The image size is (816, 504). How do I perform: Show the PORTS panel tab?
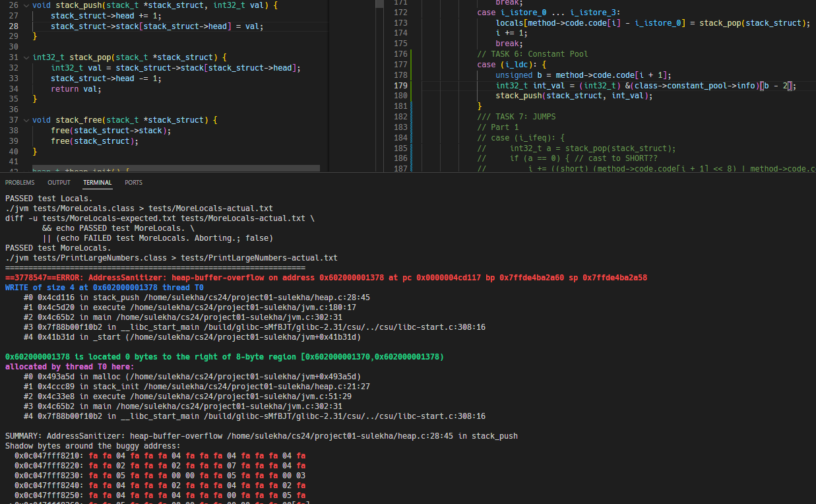[x=133, y=183]
